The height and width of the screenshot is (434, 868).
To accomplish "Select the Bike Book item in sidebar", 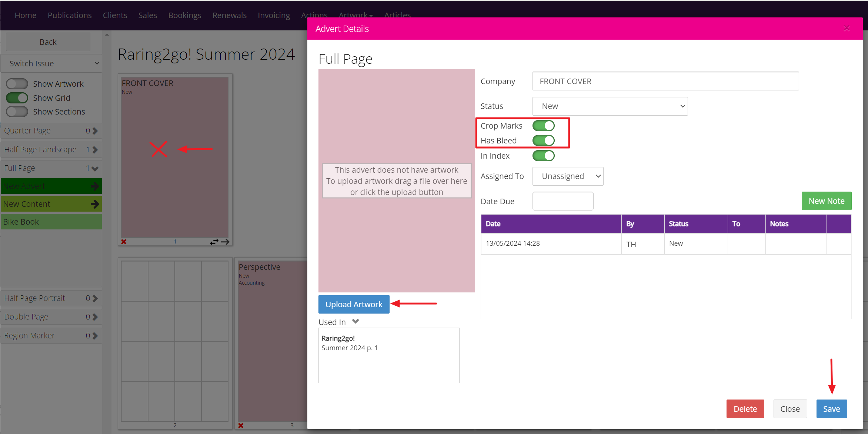I will 51,222.
